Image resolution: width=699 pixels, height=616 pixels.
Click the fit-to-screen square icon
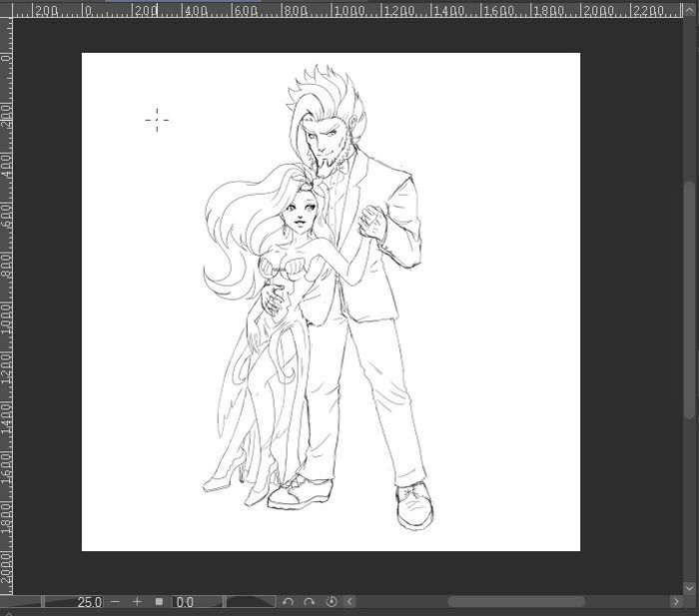tap(159, 602)
